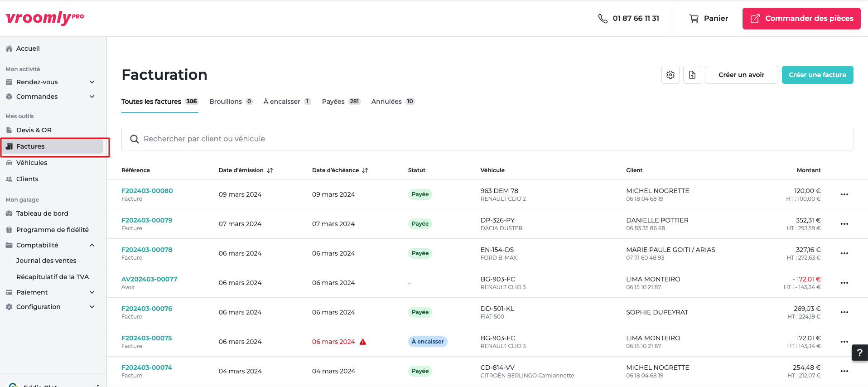Sort by Date d'émission arrows
868x387 pixels.
270,170
